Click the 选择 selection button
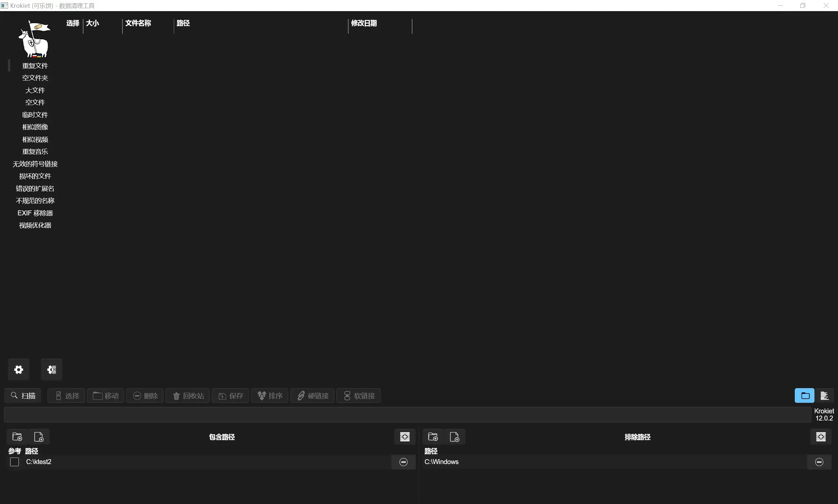Screen dimensions: 838x504 [x=66, y=396]
